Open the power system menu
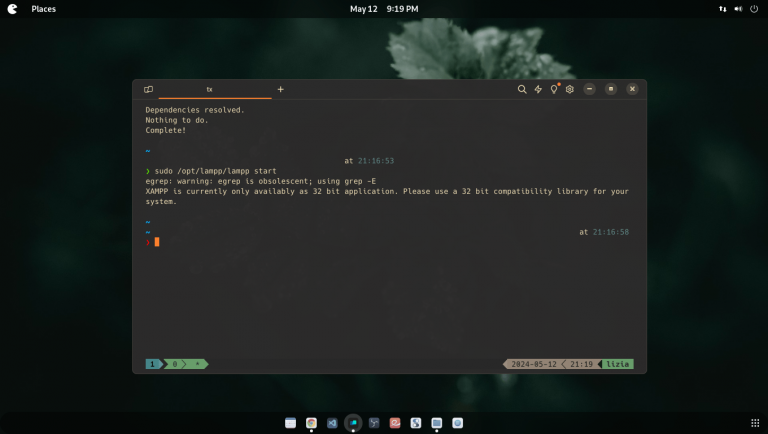Viewport: 768px width, 434px height. point(755,9)
